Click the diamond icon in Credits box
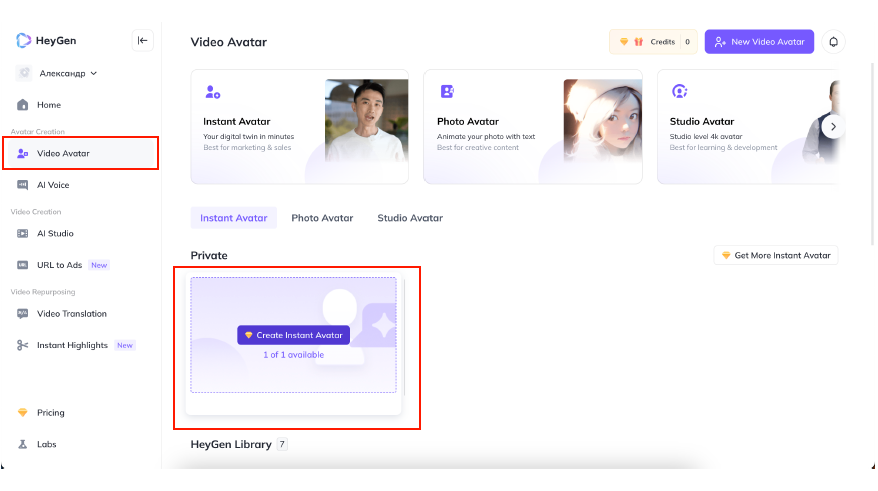The height and width of the screenshot is (491, 878). pyautogui.click(x=624, y=42)
